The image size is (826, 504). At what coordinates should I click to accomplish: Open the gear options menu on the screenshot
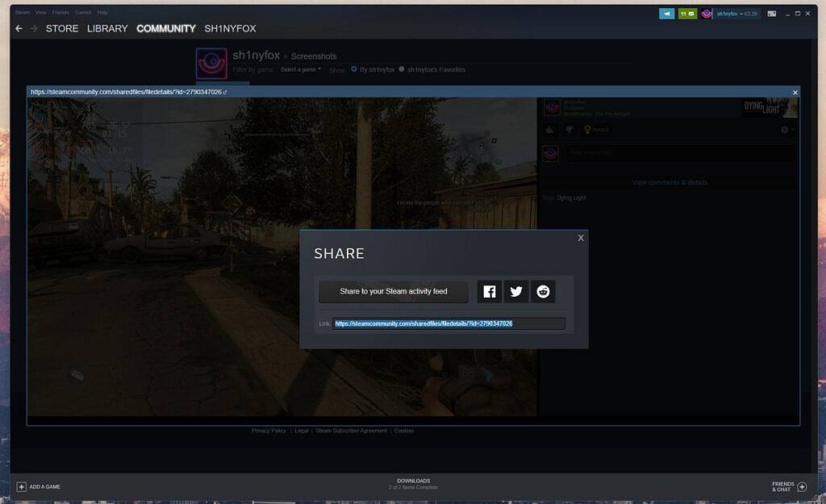785,129
